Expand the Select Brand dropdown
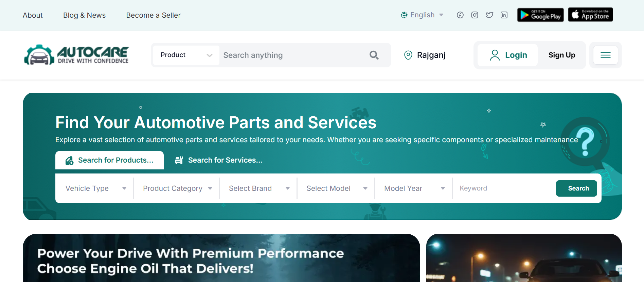 pos(259,188)
